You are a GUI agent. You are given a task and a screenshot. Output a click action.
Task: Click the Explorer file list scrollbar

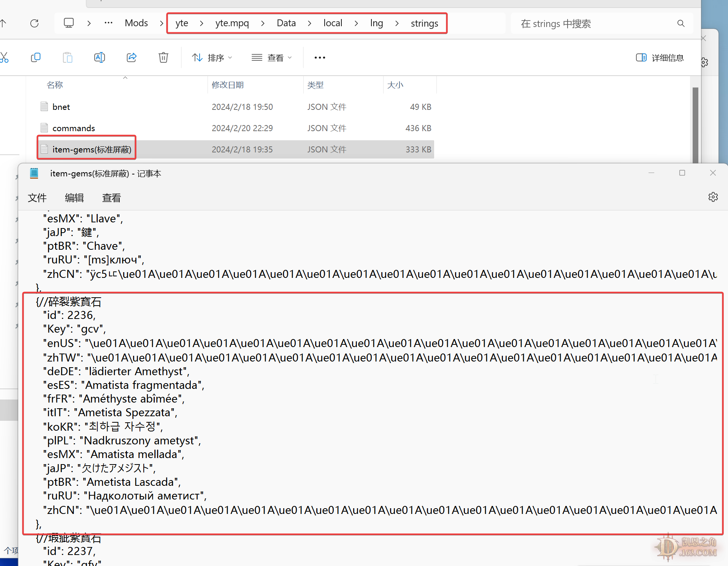tap(695, 125)
